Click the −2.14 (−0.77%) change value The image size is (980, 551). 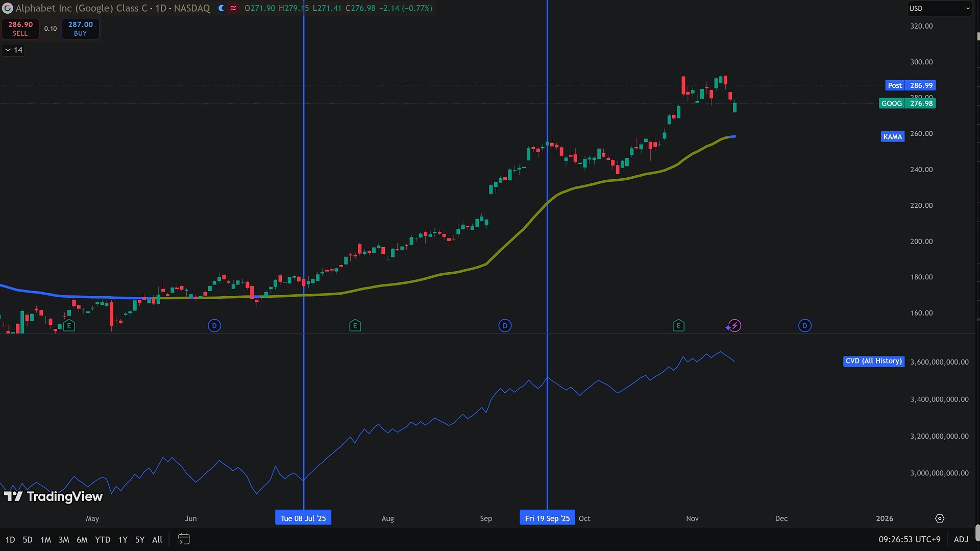pyautogui.click(x=406, y=8)
